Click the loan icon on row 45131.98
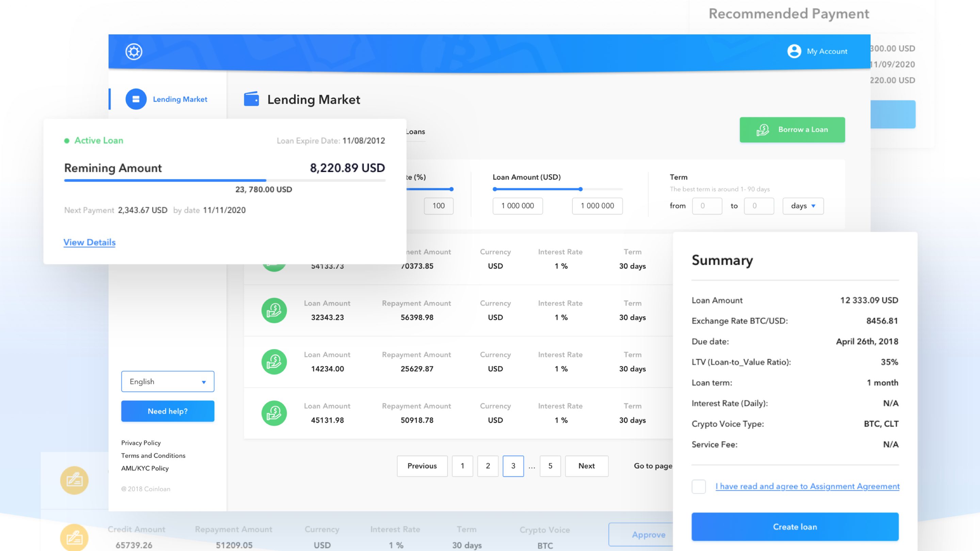This screenshot has width=980, height=551. [274, 413]
